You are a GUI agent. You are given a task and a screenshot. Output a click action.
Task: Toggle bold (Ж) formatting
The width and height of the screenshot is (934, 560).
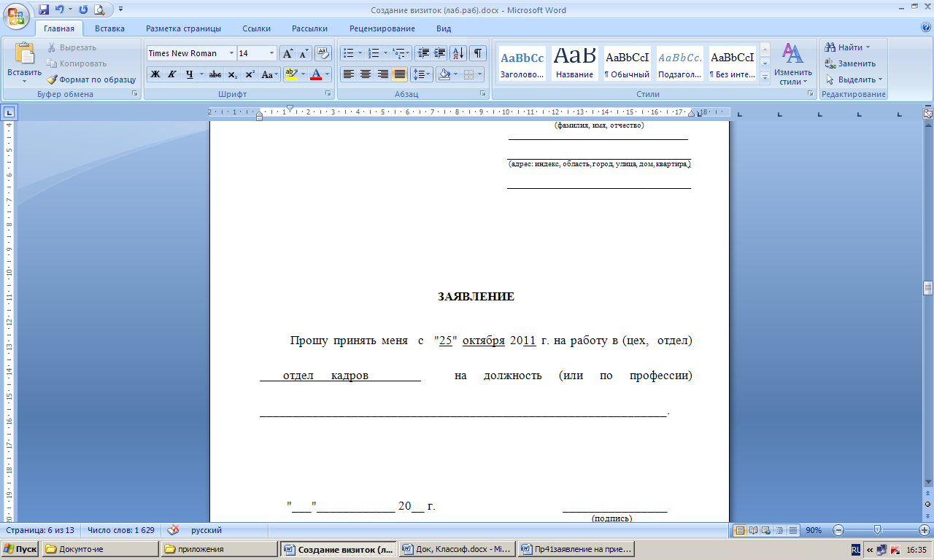[155, 74]
